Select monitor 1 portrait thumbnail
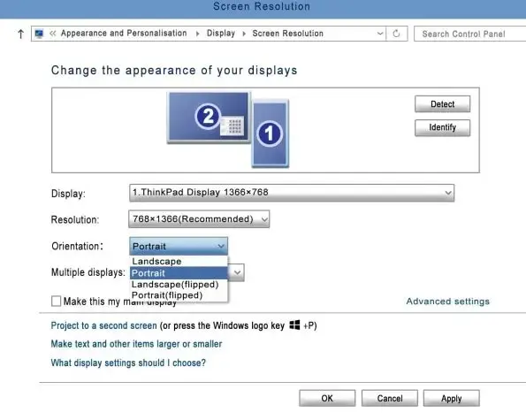 pyautogui.click(x=271, y=134)
